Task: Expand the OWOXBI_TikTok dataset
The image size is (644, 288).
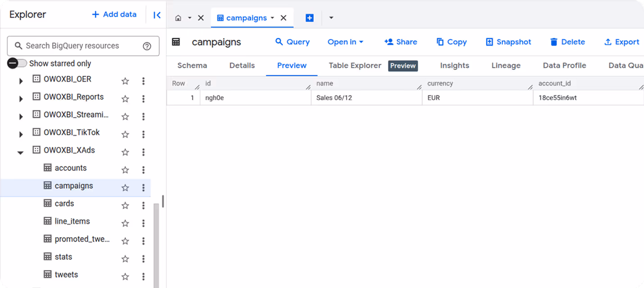Action: 21,135
